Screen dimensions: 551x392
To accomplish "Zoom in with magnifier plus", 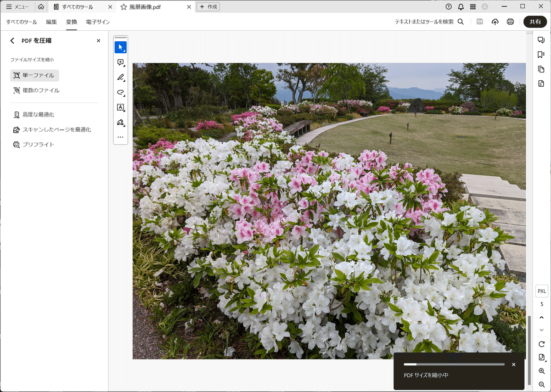I will pos(542,371).
